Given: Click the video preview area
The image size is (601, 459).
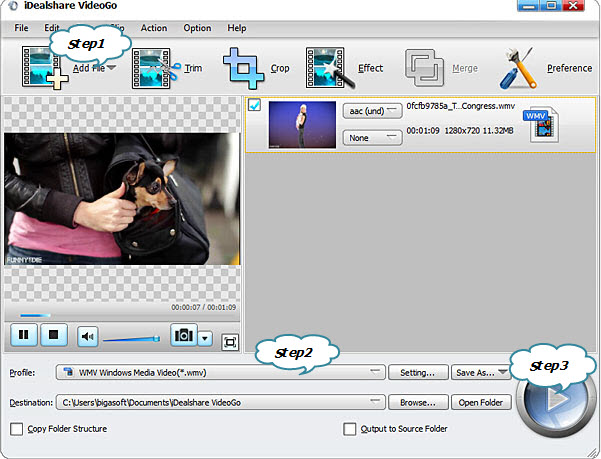Looking at the screenshot, I should (122, 199).
